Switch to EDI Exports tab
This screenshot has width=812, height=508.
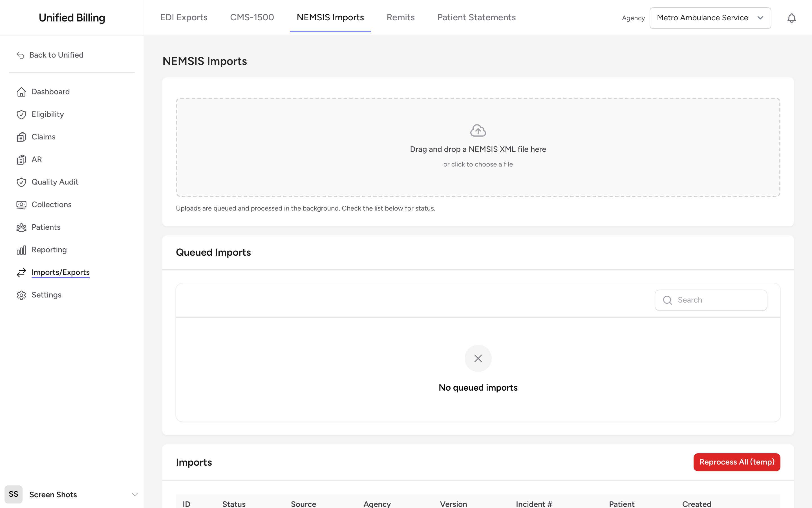tap(184, 17)
